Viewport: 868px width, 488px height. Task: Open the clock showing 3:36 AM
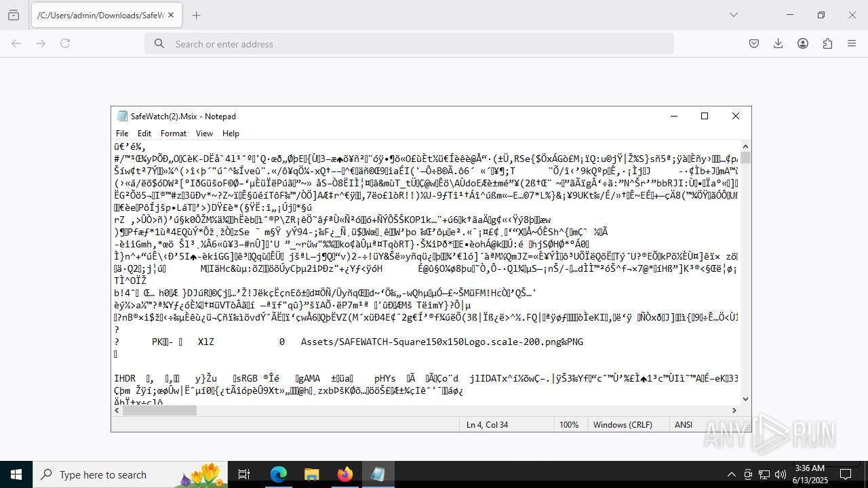pyautogui.click(x=809, y=474)
